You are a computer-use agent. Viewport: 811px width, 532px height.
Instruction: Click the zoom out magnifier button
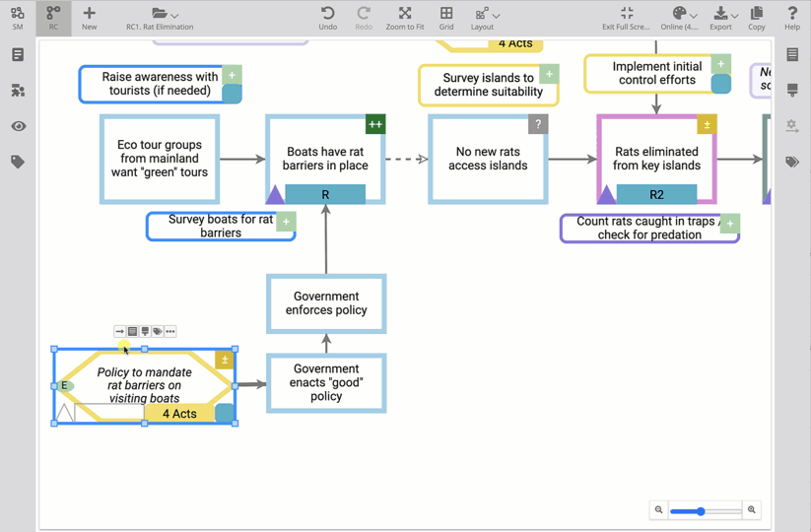(658, 510)
